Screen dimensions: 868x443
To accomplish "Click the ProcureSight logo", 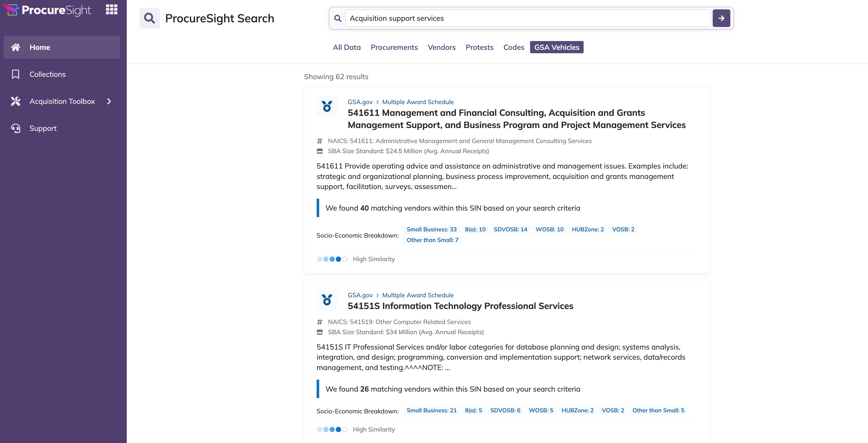I will point(48,10).
